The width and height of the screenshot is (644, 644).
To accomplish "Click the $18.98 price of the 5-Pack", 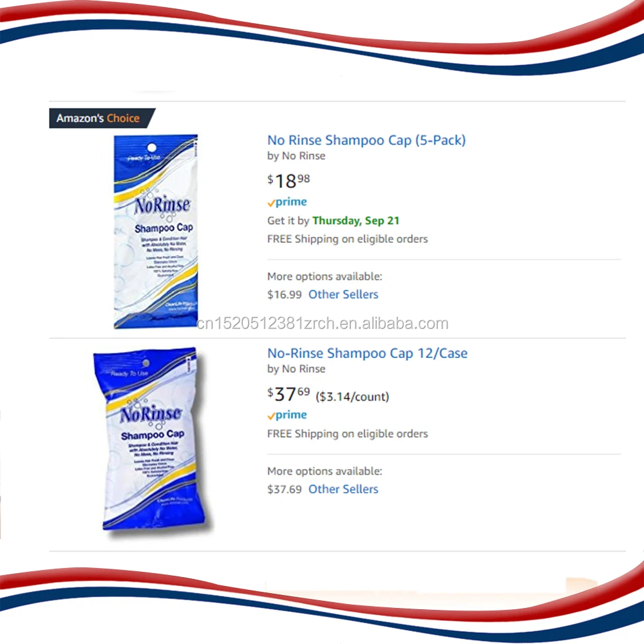I will point(289,181).
